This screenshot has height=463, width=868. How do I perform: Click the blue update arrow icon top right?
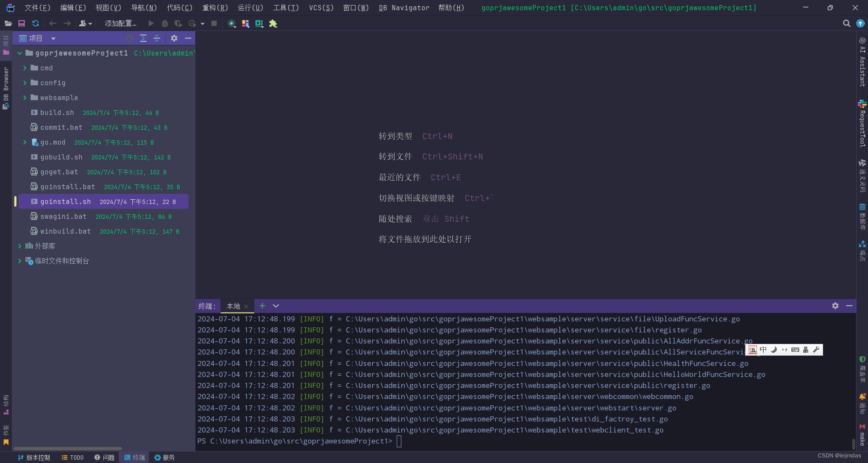(860, 24)
